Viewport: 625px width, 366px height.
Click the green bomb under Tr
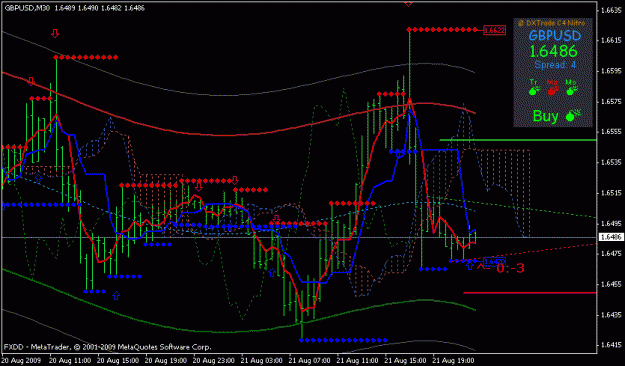pos(534,91)
